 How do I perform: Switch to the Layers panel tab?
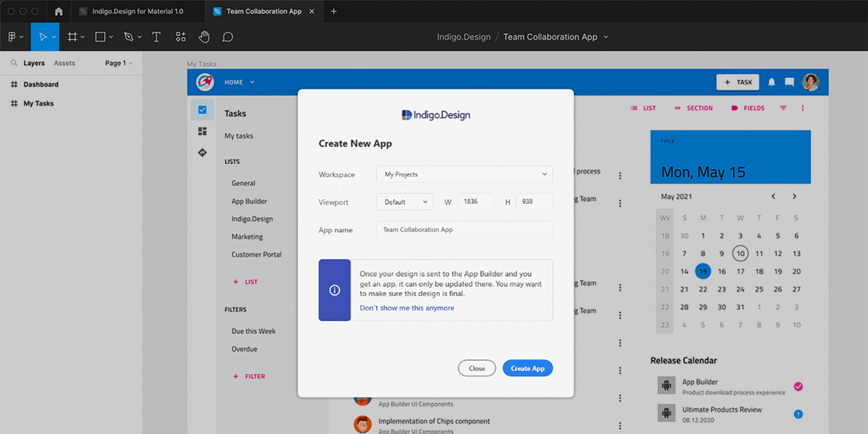click(34, 63)
